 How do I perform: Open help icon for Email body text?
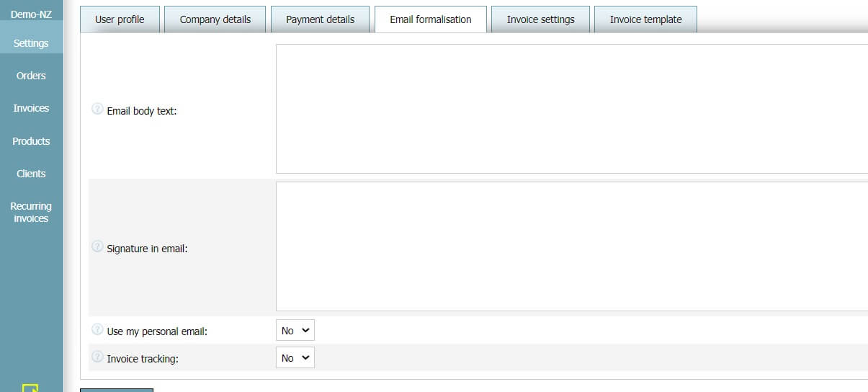[97, 110]
